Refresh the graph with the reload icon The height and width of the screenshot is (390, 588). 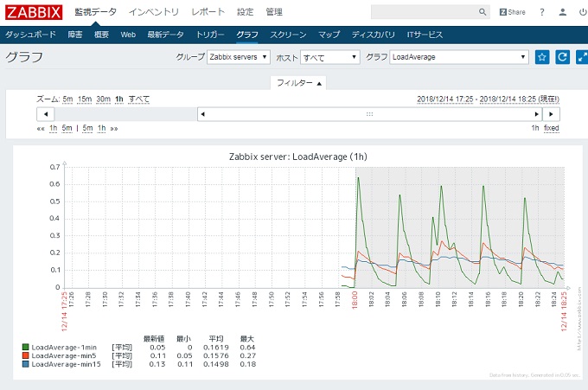tap(562, 57)
